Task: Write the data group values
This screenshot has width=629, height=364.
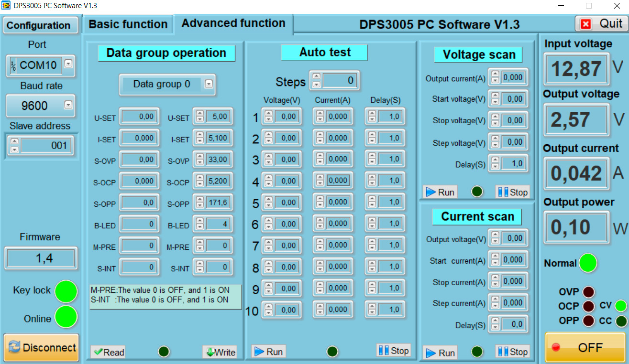Action: click(220, 352)
